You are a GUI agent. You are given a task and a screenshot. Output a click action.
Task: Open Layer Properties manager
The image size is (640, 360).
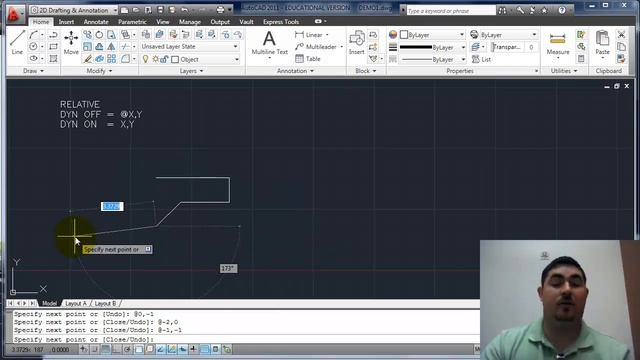(145, 35)
